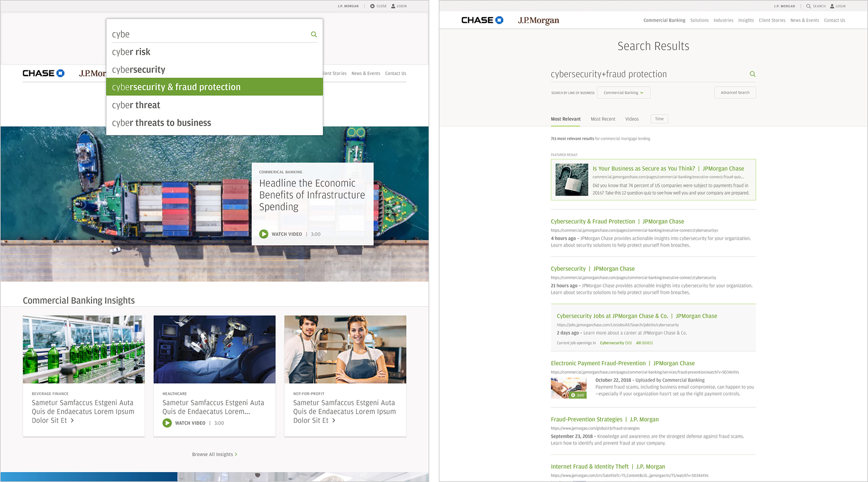Image resolution: width=868 pixels, height=482 pixels.
Task: Select the cybersecurity suggestion
Action: pos(214,70)
